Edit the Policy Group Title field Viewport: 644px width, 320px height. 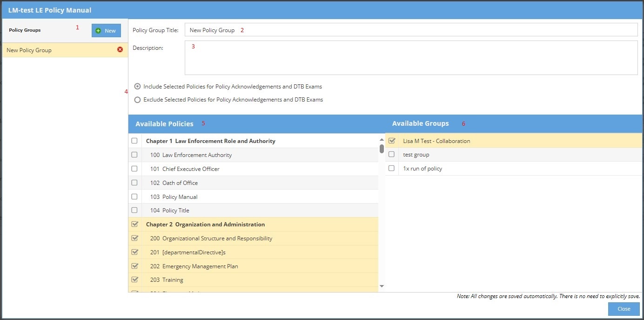(x=411, y=30)
